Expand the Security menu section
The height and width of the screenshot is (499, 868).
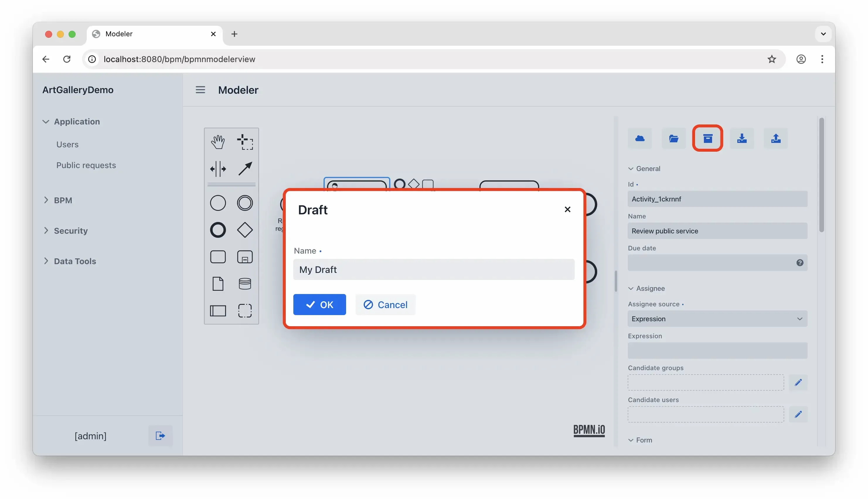pyautogui.click(x=70, y=231)
